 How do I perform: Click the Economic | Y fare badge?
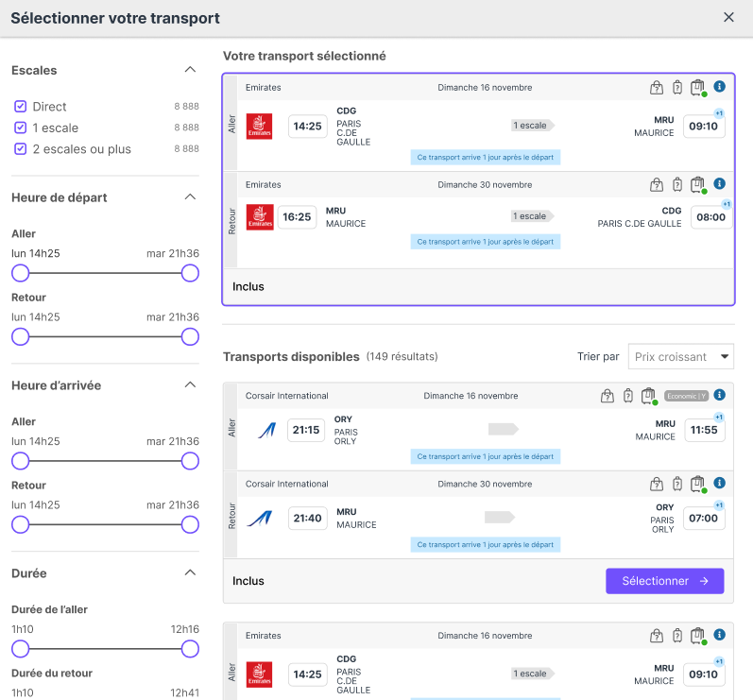coord(685,396)
